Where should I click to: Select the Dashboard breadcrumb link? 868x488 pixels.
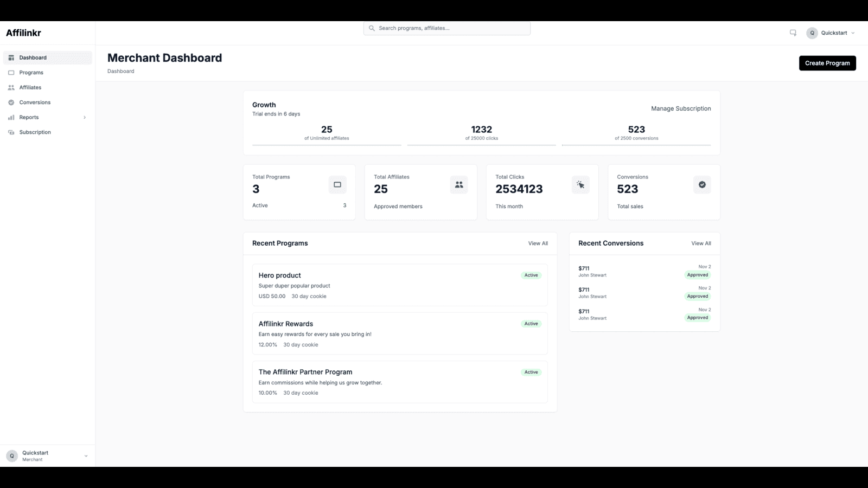(120, 71)
